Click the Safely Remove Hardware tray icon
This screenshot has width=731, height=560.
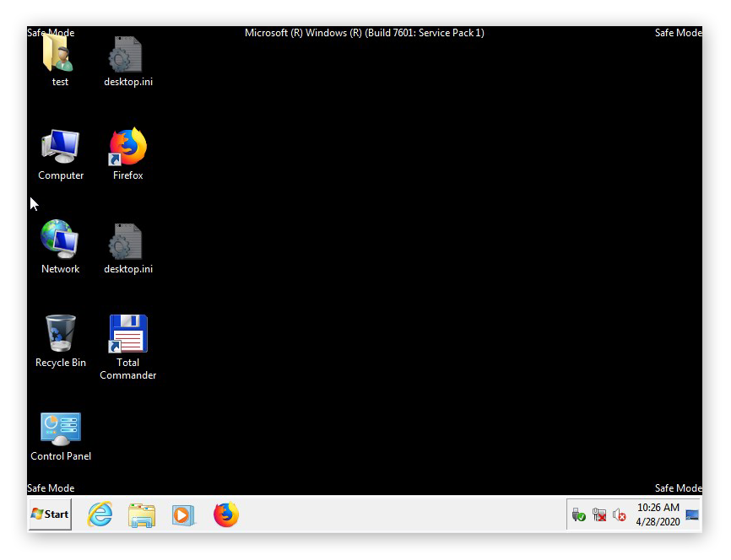click(579, 514)
